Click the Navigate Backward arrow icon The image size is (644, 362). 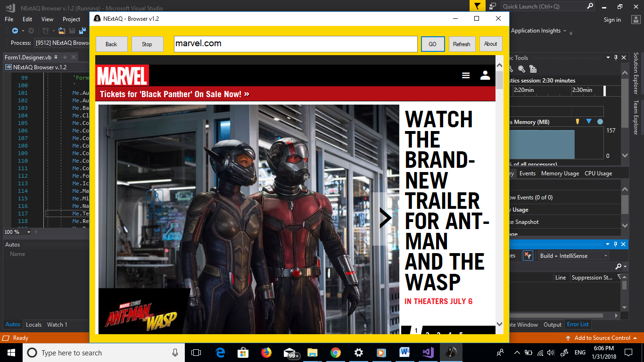coord(15,31)
